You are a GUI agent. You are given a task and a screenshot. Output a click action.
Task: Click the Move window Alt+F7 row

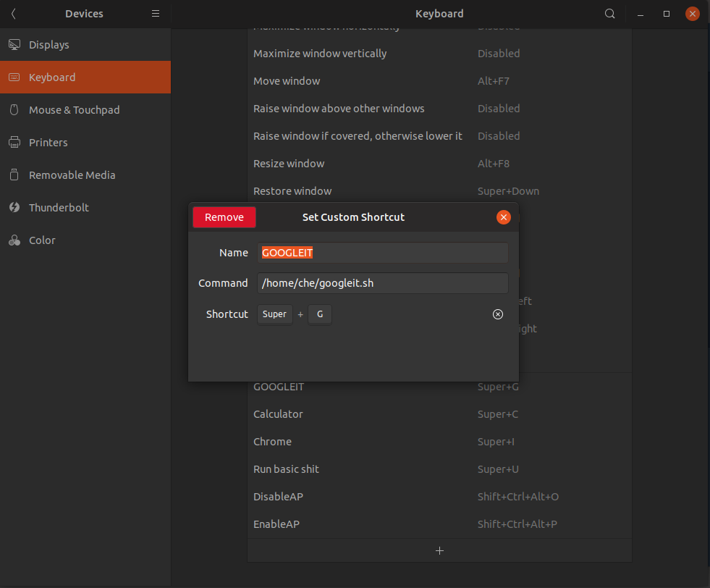(x=439, y=81)
